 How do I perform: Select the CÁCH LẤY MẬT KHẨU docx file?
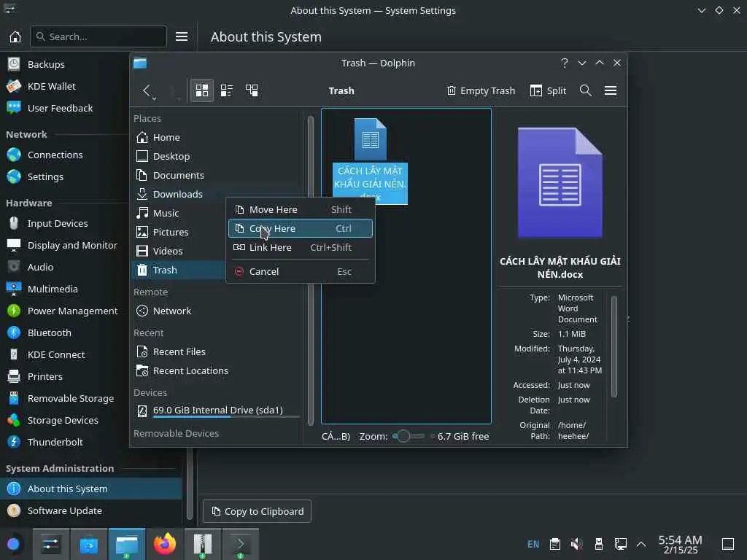(x=370, y=160)
